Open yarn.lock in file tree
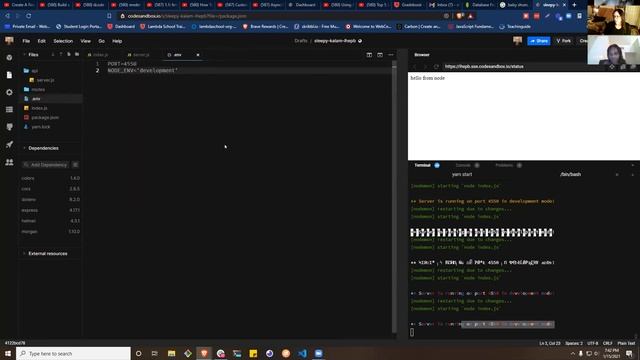 click(x=51, y=127)
